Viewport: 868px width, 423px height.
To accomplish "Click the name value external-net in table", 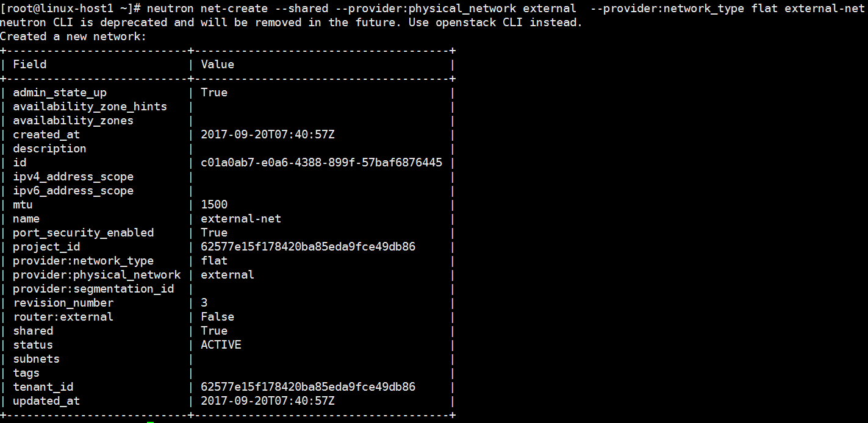I will [x=241, y=219].
